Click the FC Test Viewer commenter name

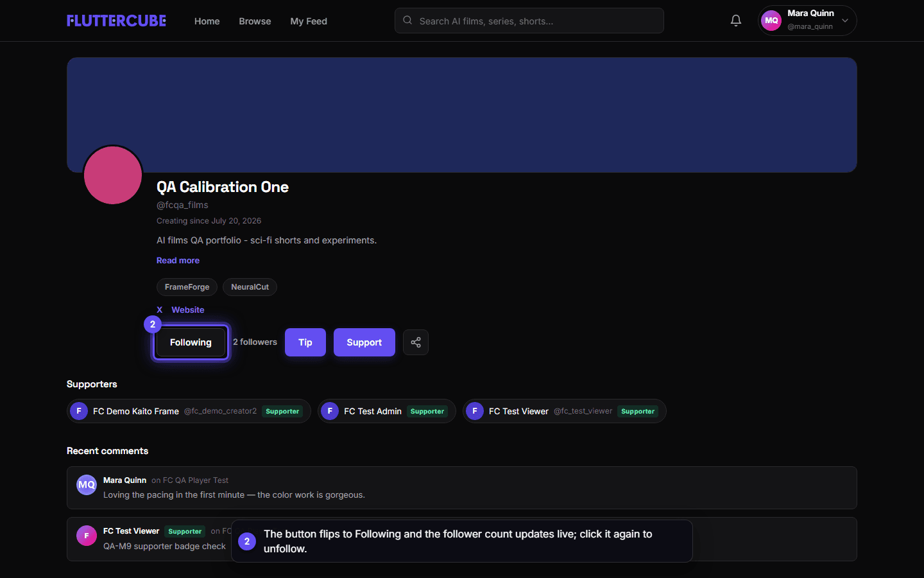pyautogui.click(x=131, y=531)
